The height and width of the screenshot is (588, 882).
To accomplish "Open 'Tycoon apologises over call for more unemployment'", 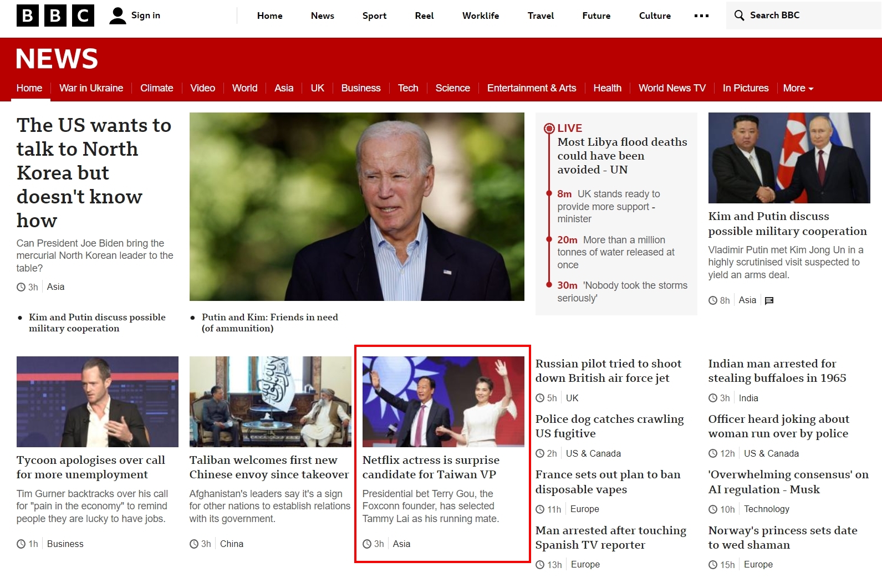I will tap(91, 467).
